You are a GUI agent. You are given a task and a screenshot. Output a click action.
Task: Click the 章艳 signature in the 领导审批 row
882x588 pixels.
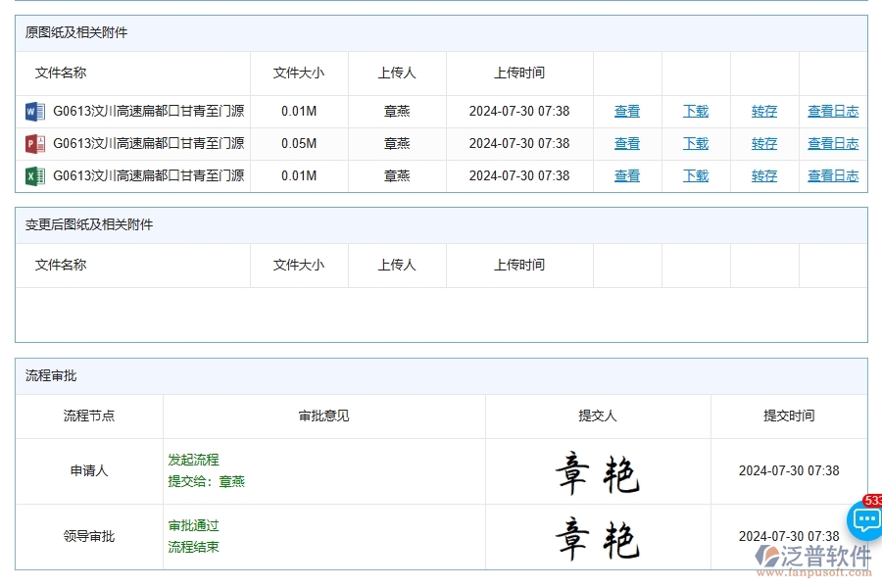(x=598, y=536)
